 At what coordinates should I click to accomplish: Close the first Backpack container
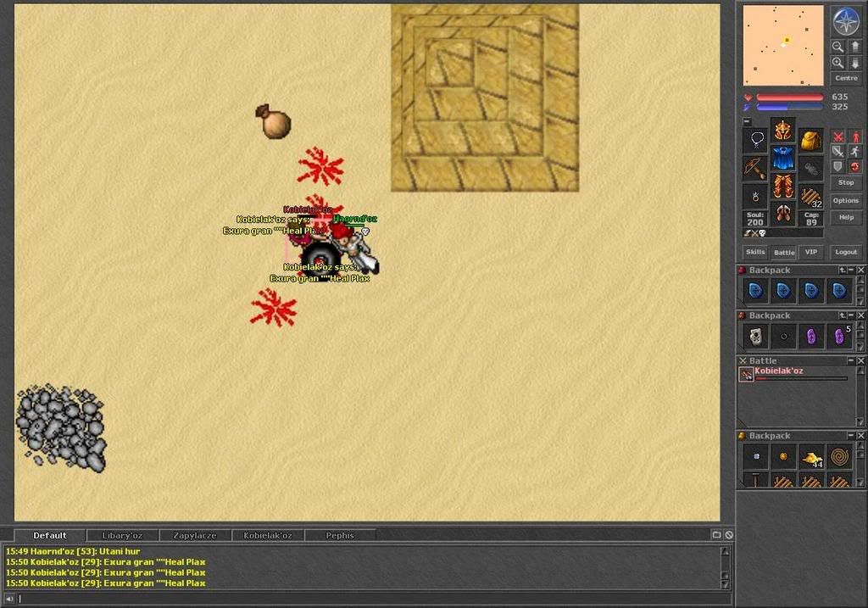[x=861, y=271]
